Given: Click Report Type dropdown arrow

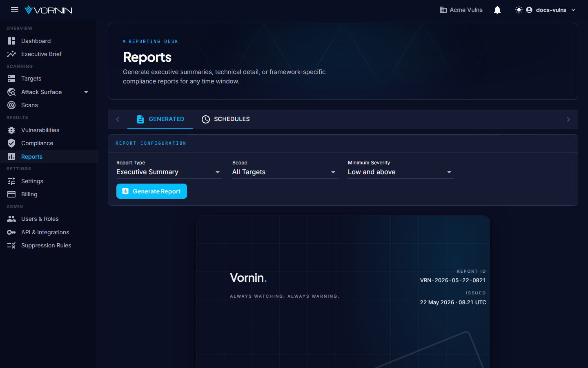Looking at the screenshot, I should pos(218,173).
